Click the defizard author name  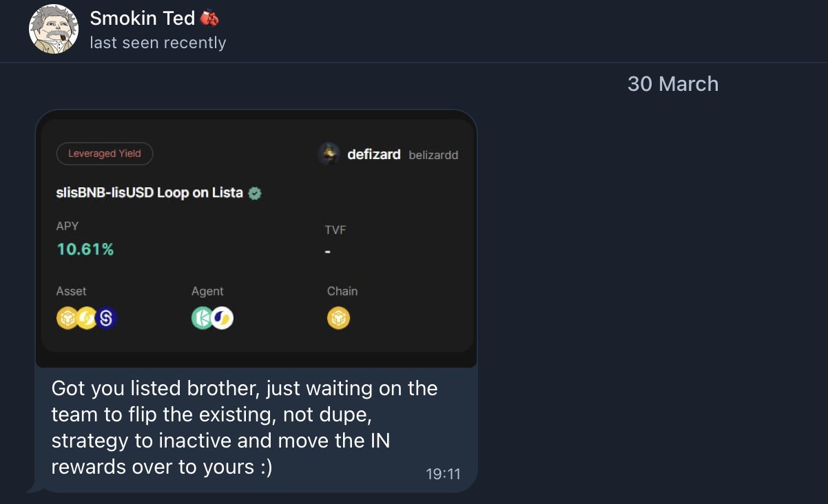point(373,154)
